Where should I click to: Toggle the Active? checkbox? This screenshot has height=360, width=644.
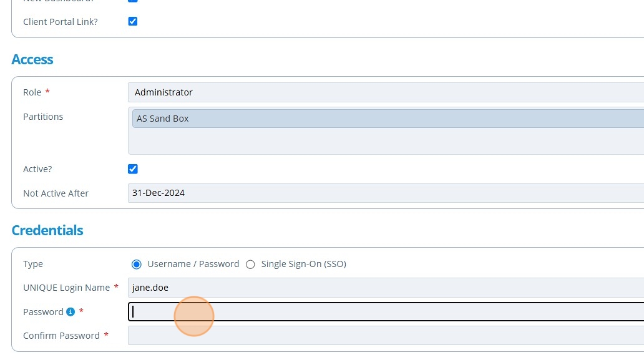tap(133, 169)
